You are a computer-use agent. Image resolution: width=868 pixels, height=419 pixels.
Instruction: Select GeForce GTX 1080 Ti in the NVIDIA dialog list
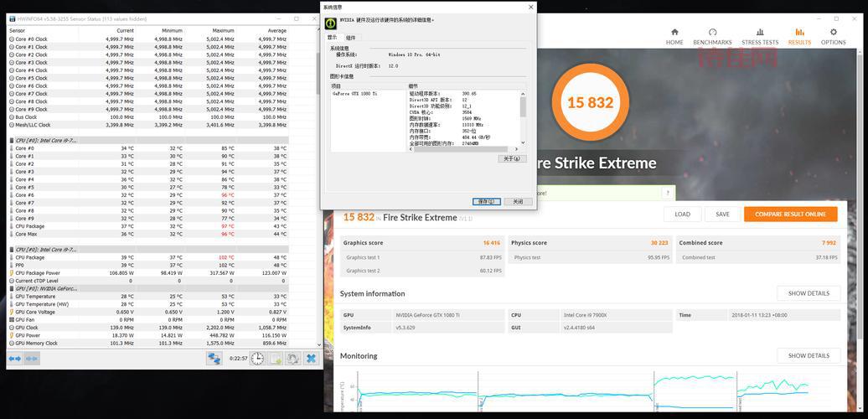355,94
